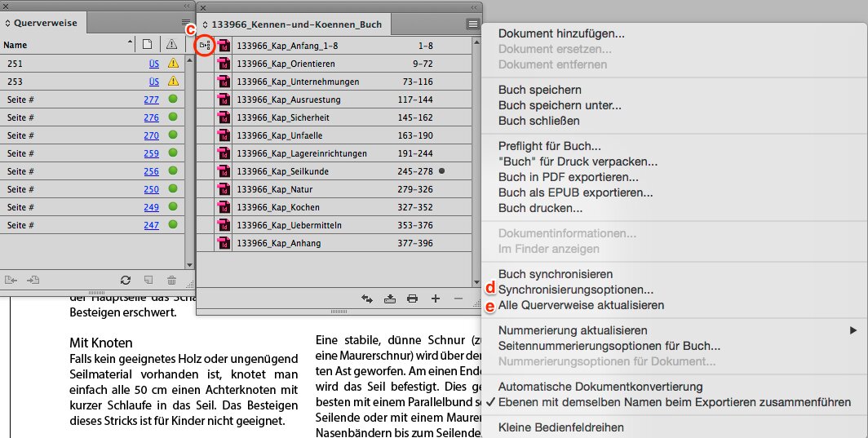Open the Querverweise panel flyout menu icon
The image size is (868, 438).
pyautogui.click(x=185, y=24)
